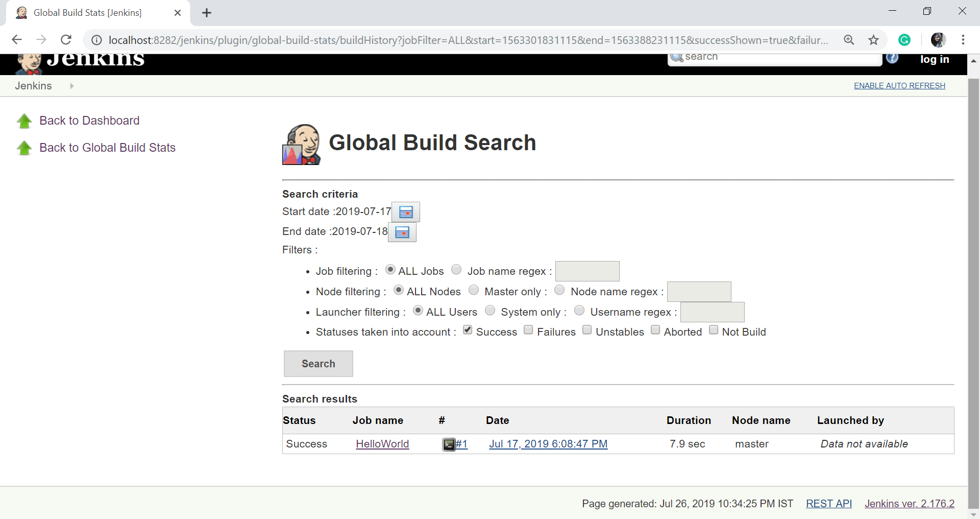Click ENABLE AUTO REFRESH link
Screen dimensions: 980x519
(x=899, y=86)
